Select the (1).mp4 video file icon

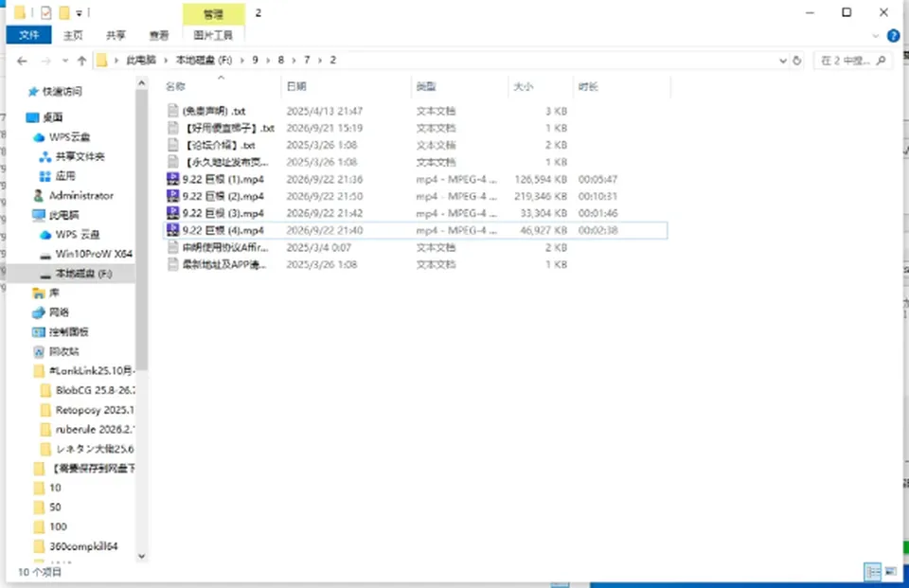(172, 179)
